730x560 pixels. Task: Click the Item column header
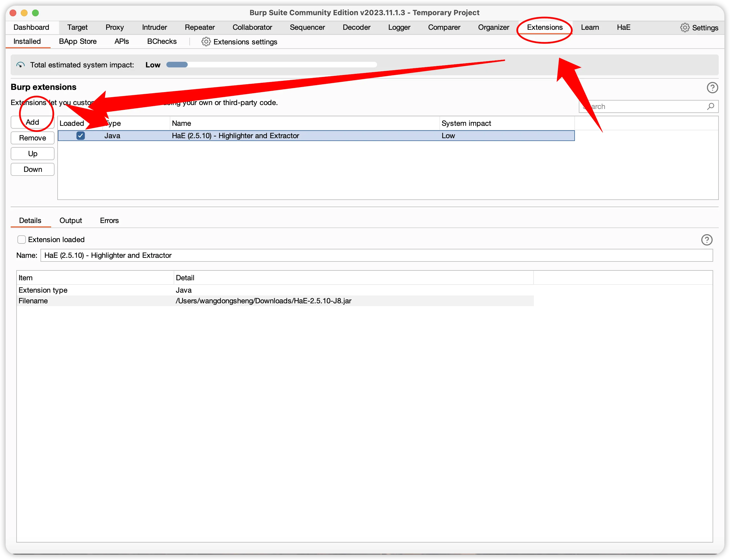[95, 278]
